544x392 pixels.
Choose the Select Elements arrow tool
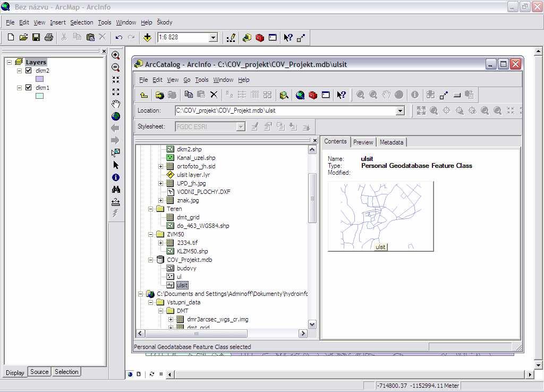coord(115,165)
